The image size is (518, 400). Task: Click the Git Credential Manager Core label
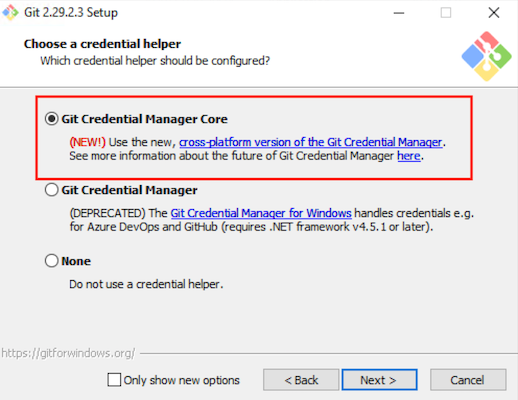tap(144, 119)
